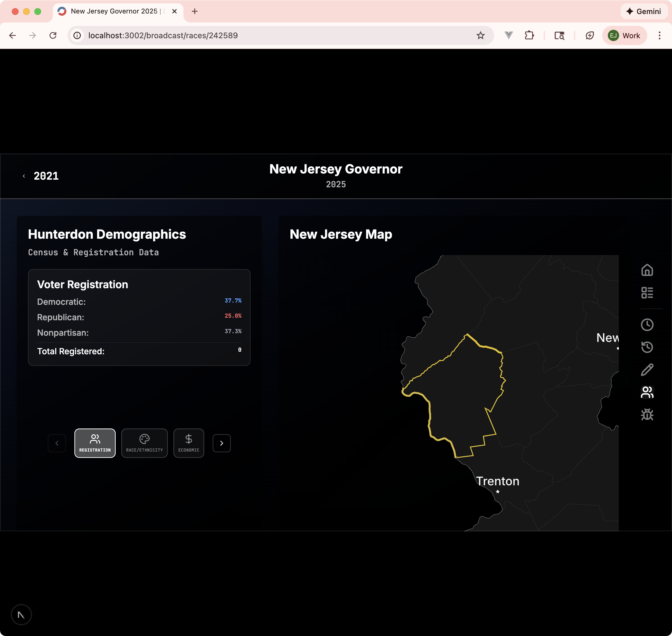Switch to the Race/Ethnicity tab
The height and width of the screenshot is (636, 672).
tap(145, 443)
